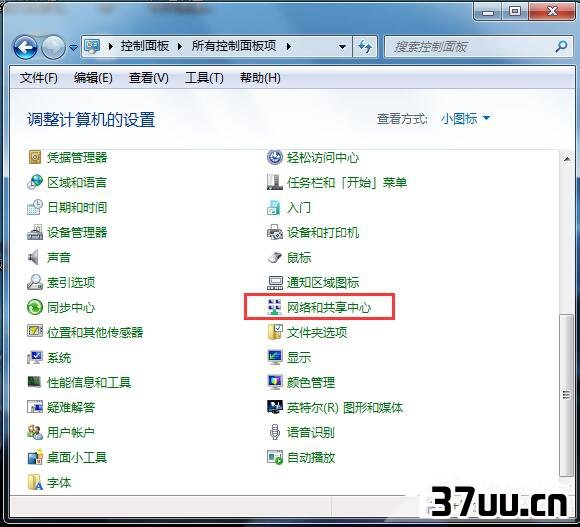
Task: Open the 用户帐户 link
Action: [x=71, y=432]
